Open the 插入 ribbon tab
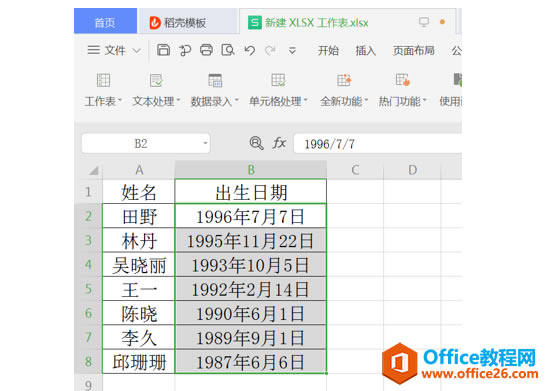Viewport: 545px width, 391px height. tap(365, 51)
